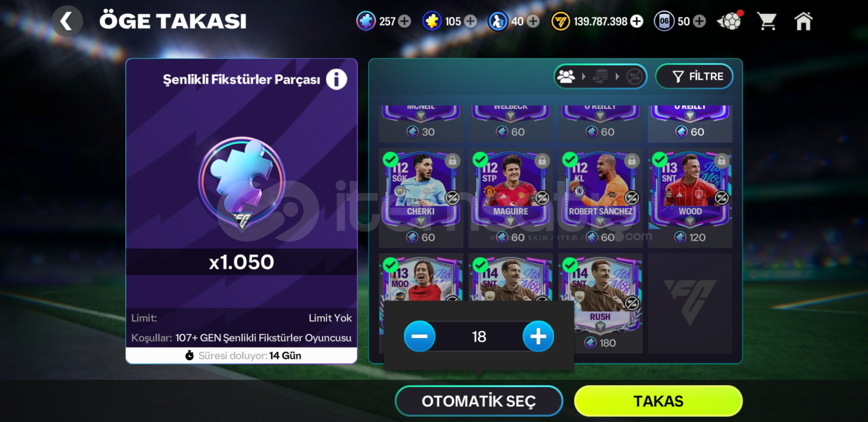Open the shopping cart store icon

[767, 21]
